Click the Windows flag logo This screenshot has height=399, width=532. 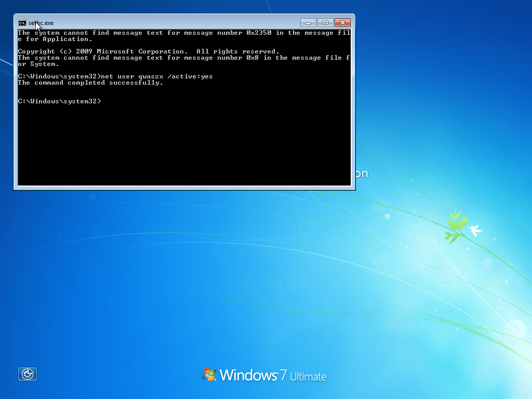(x=209, y=374)
